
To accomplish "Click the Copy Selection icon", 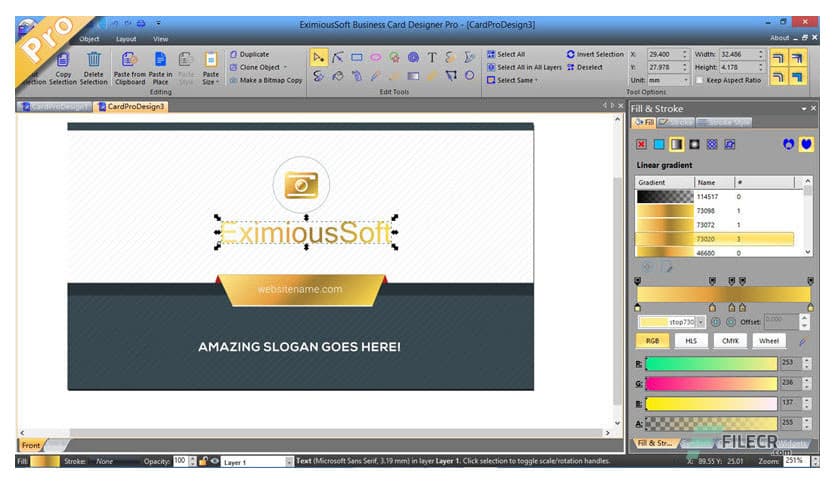I will (63, 60).
